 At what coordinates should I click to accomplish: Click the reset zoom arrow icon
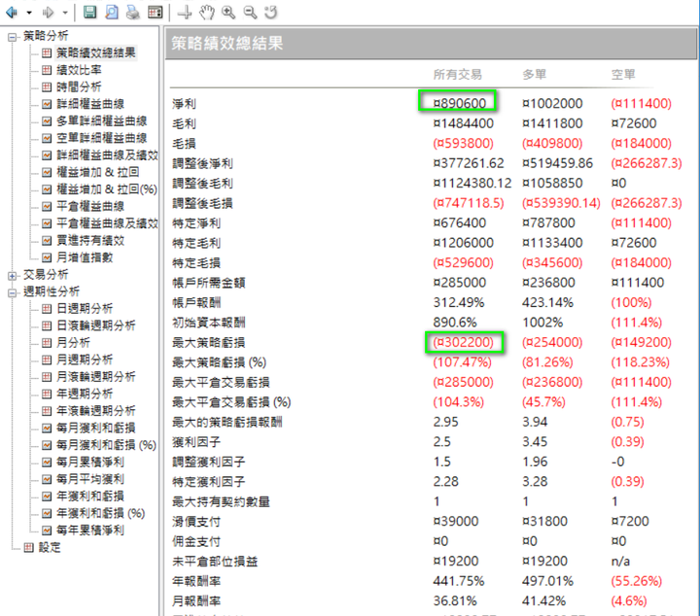(x=271, y=13)
